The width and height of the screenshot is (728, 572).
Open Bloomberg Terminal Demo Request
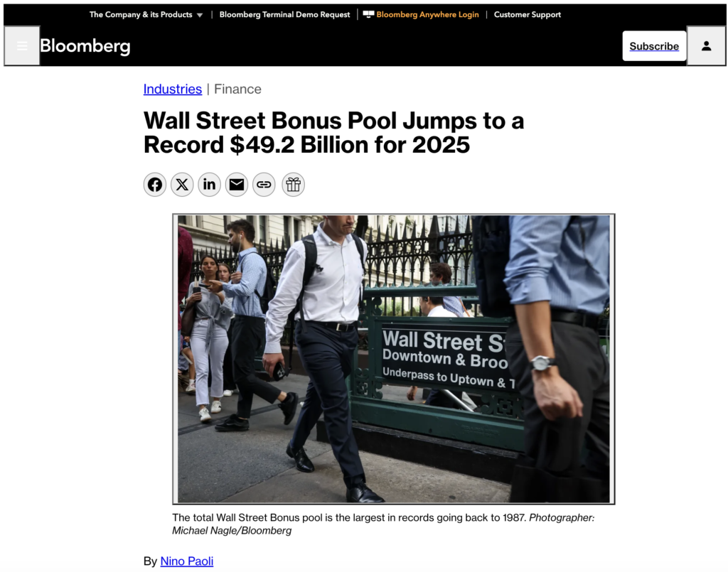(x=284, y=14)
